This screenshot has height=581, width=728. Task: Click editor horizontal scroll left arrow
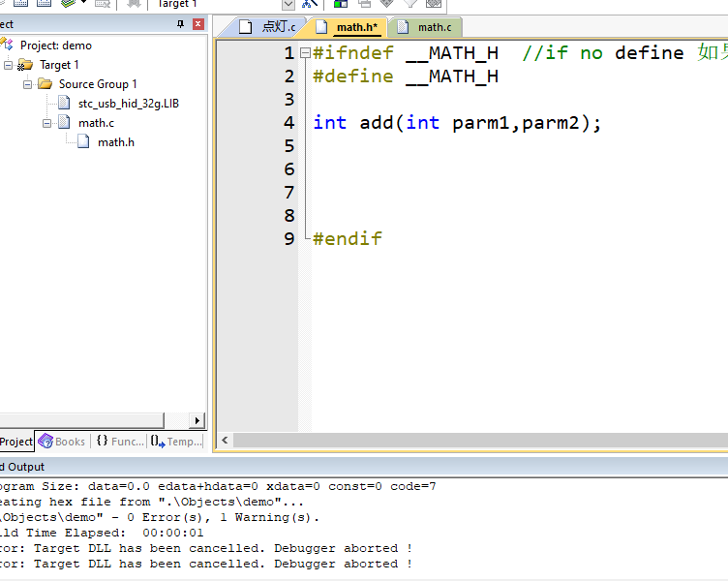click(225, 440)
